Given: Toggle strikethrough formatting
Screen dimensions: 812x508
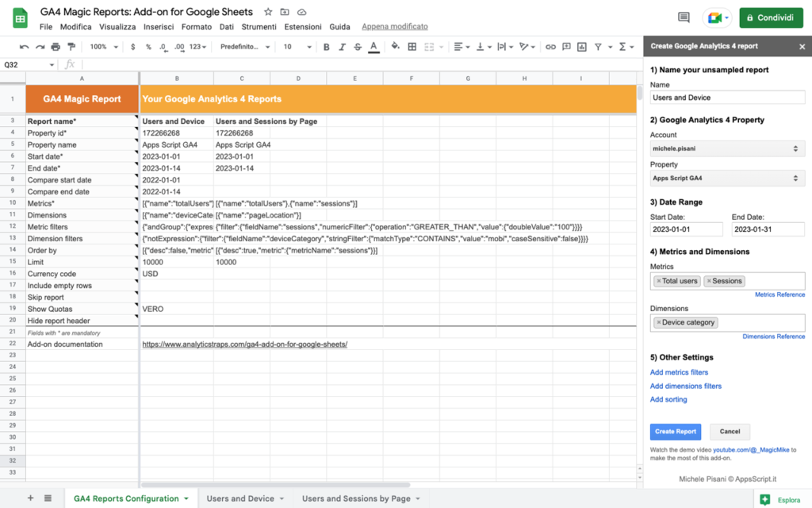Looking at the screenshot, I should [x=358, y=47].
